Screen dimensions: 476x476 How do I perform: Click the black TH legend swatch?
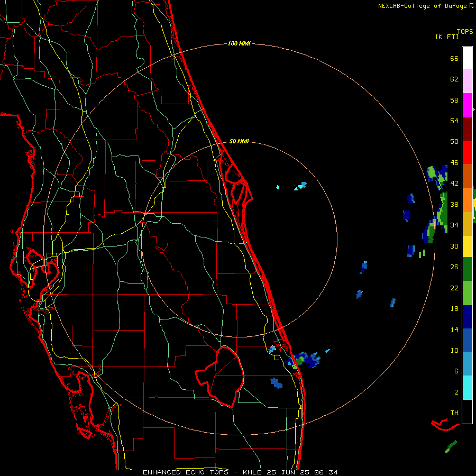467,411
